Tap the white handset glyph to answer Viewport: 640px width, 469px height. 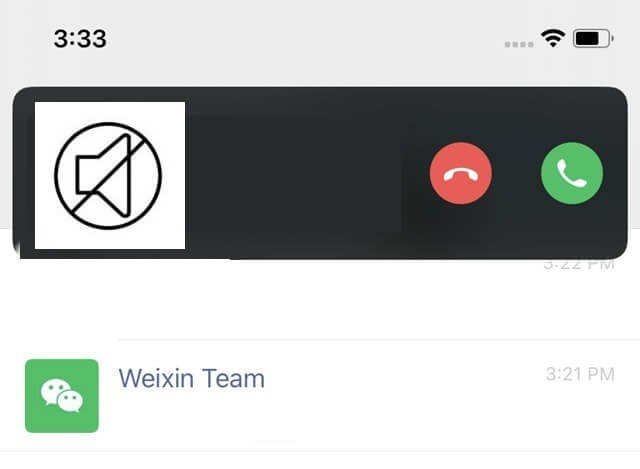click(572, 173)
